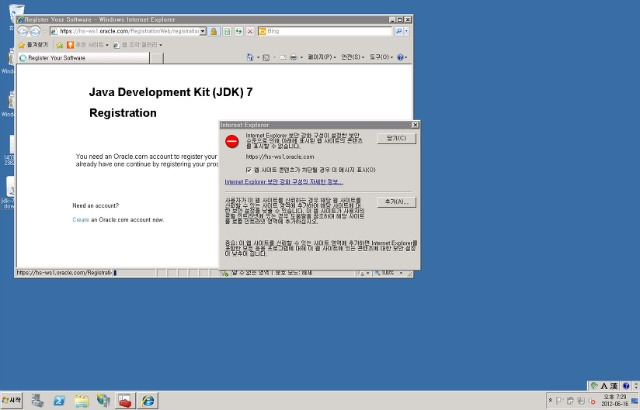Open Windows PowerShell from the taskbar
Screen dimensions: 640x410
pyautogui.click(x=60, y=401)
